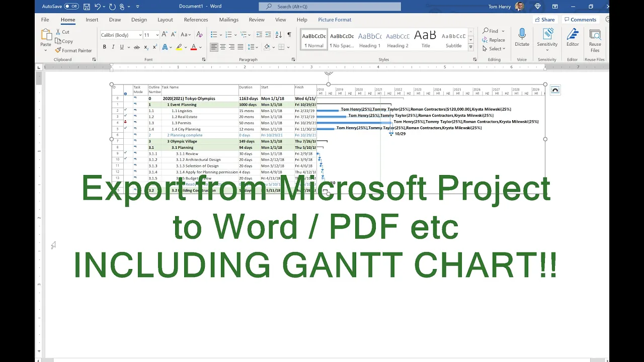The width and height of the screenshot is (644, 362).
Task: Toggle AutoSave switch
Action: point(71,7)
